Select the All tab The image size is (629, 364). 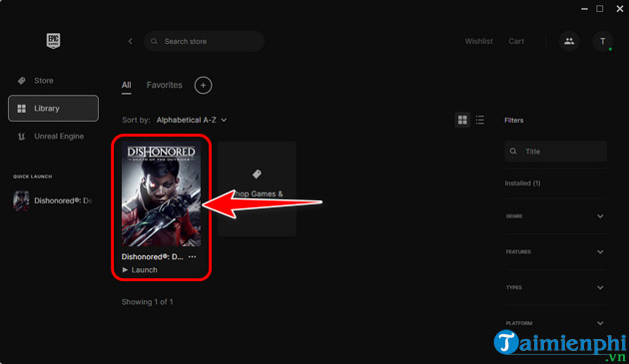[x=126, y=85]
